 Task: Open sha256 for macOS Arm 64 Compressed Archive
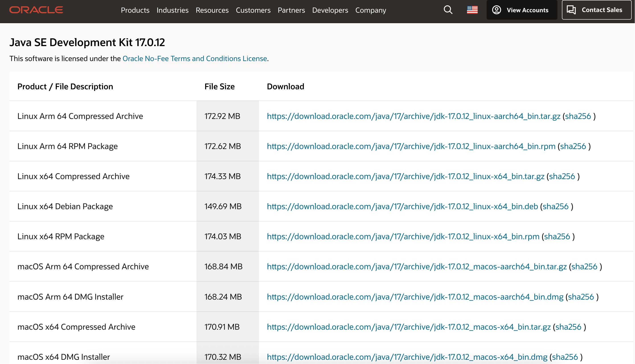point(584,266)
